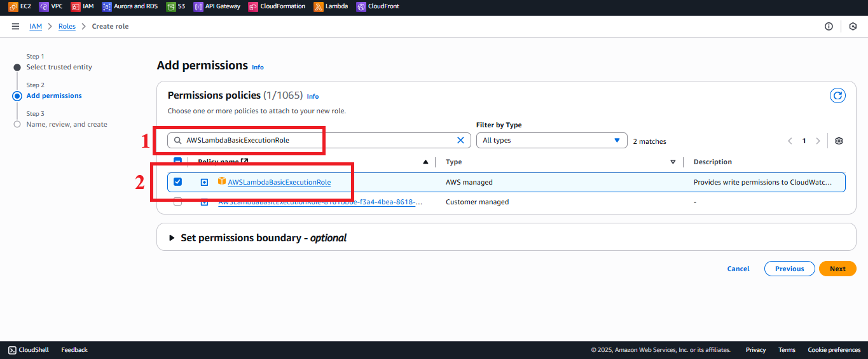Open the CloudFront service shortcut
This screenshot has height=359, width=868.
[x=378, y=6]
